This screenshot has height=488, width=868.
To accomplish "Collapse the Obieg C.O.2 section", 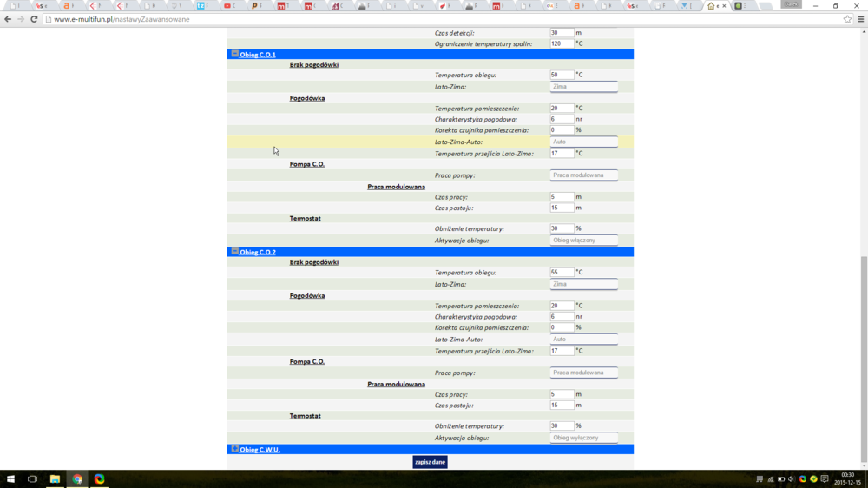I will point(234,251).
